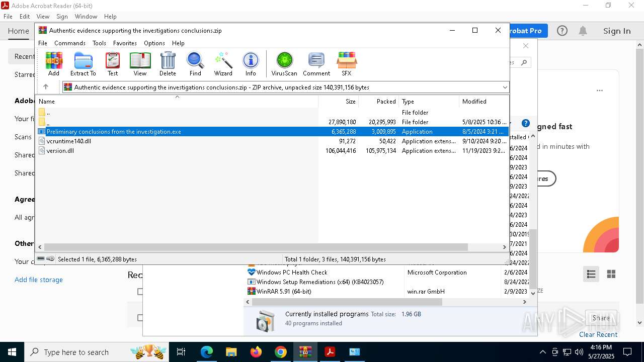Viewport: 644px width, 362px height.
Task: Open Microsoft Edge from the taskbar
Action: tap(207, 352)
